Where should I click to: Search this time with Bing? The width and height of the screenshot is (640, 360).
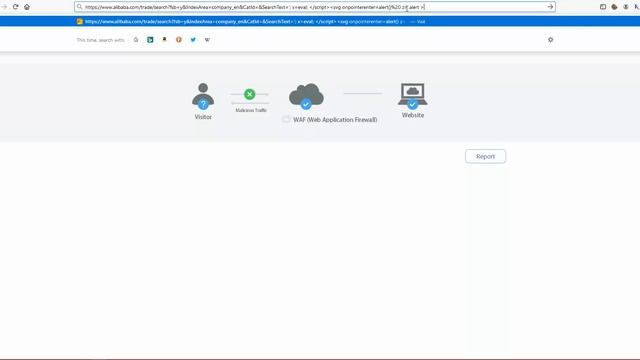[150, 40]
